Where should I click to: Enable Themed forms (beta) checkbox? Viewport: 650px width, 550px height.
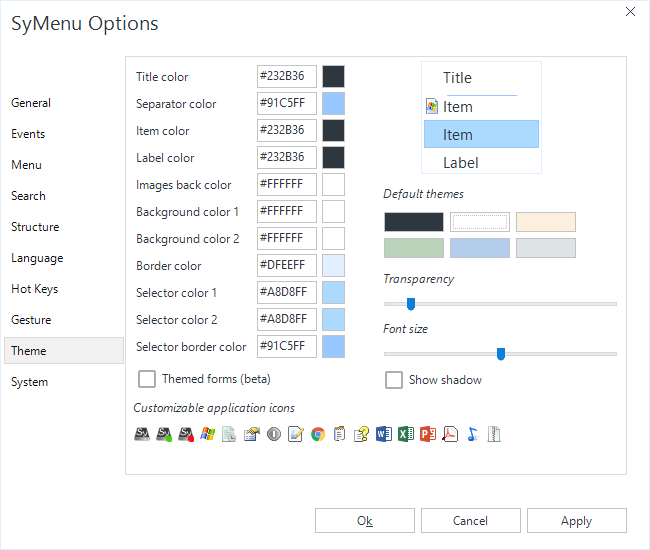coord(147,379)
